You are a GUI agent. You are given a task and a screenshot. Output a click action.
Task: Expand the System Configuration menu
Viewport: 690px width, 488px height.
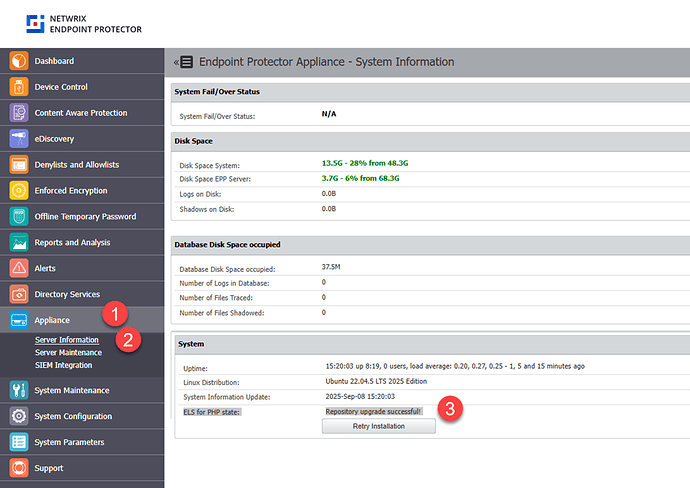[x=73, y=416]
